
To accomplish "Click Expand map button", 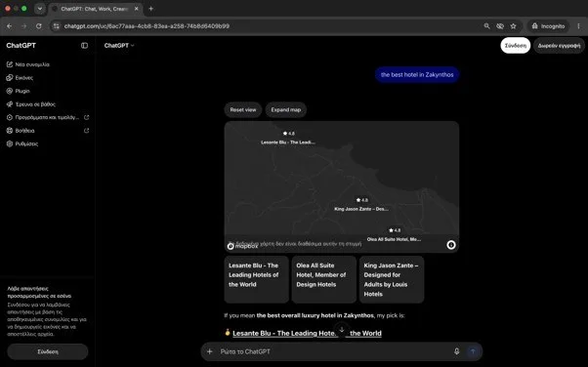I will coord(286,110).
